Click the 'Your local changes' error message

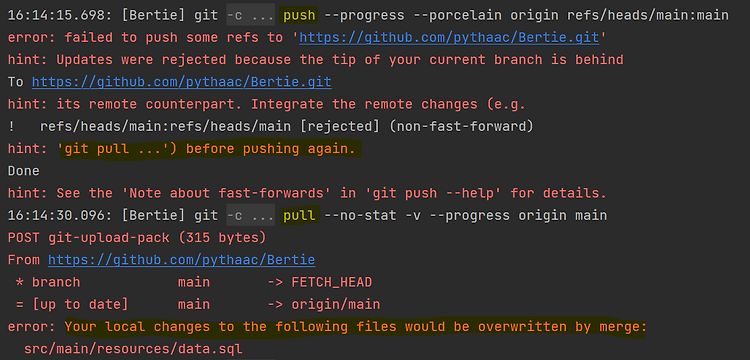pos(355,327)
